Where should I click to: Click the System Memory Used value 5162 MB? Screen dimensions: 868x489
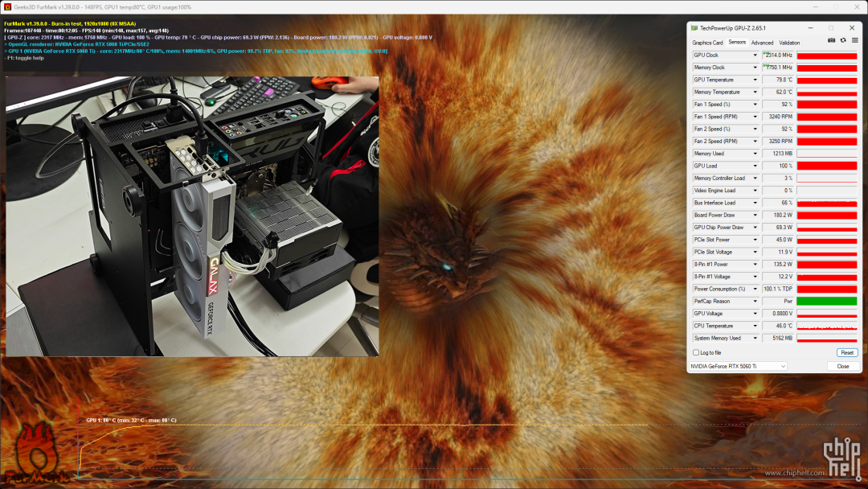click(x=778, y=338)
